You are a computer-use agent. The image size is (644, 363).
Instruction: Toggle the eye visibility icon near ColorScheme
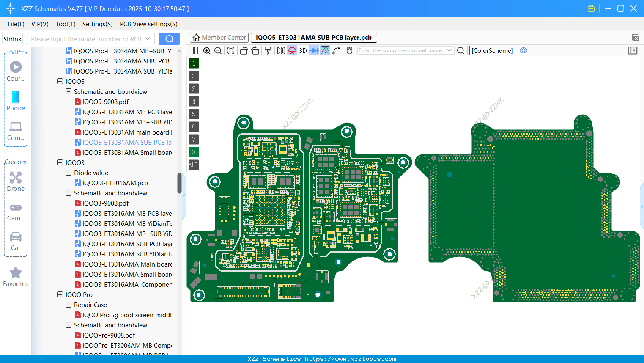coord(523,50)
